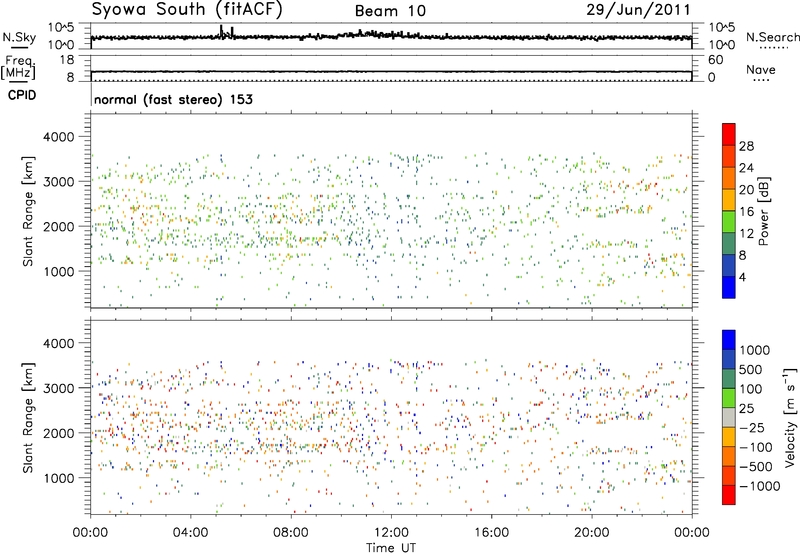The height and width of the screenshot is (554, 800).
Task: Click the '12' label on the Power scale
Action: point(746,234)
